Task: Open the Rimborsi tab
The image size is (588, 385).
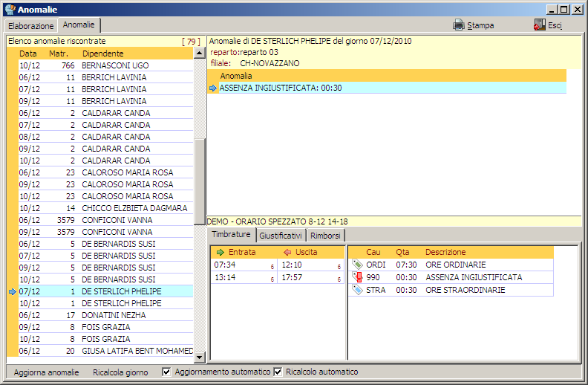Action: [x=325, y=236]
